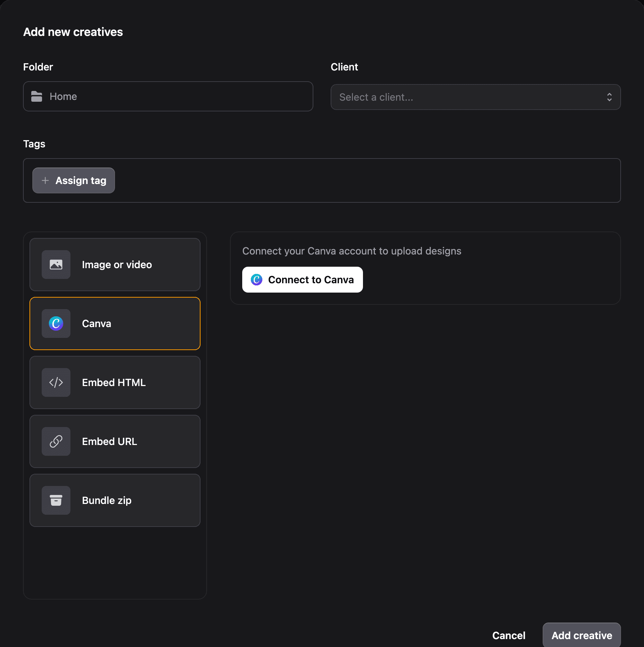Expand client list using the up-down arrows

pyautogui.click(x=609, y=97)
